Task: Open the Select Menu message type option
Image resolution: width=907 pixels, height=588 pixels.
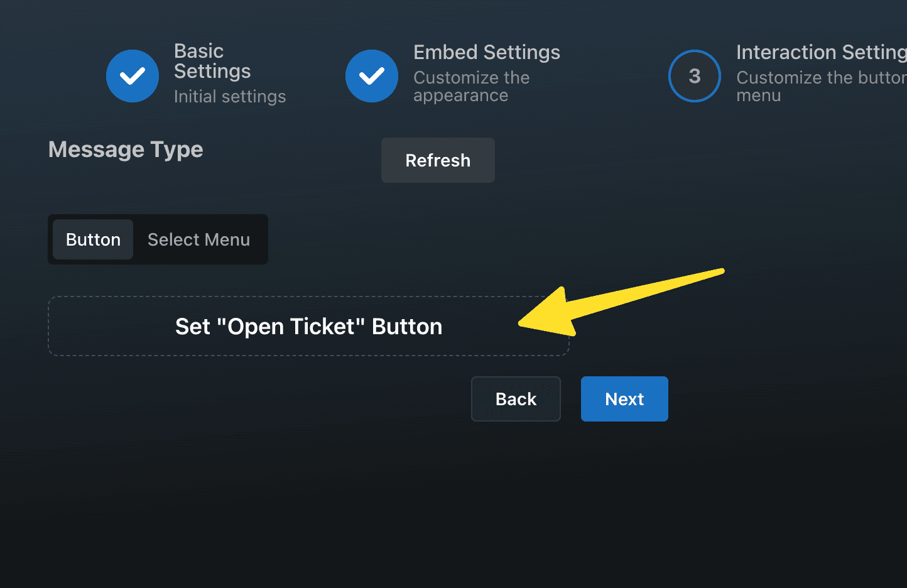Action: coord(198,239)
